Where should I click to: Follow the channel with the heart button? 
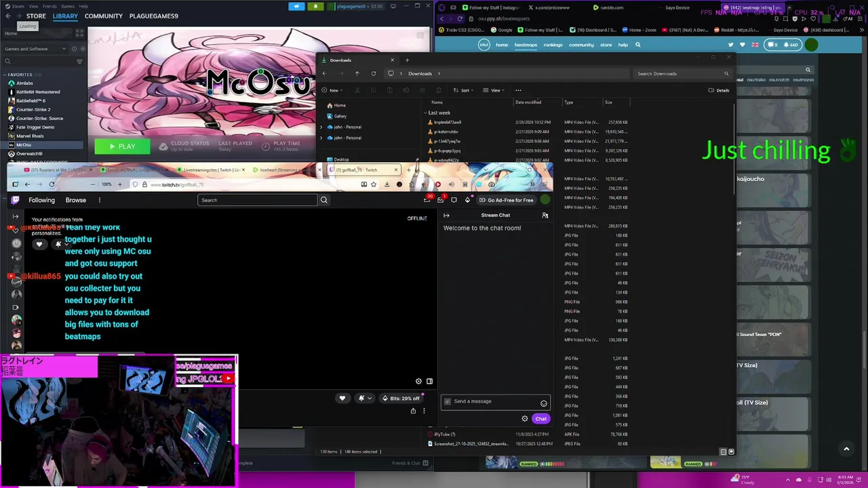point(342,399)
